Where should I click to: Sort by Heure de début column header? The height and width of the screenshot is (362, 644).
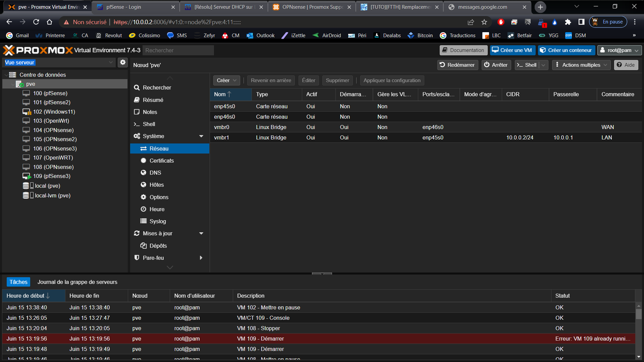[34, 296]
